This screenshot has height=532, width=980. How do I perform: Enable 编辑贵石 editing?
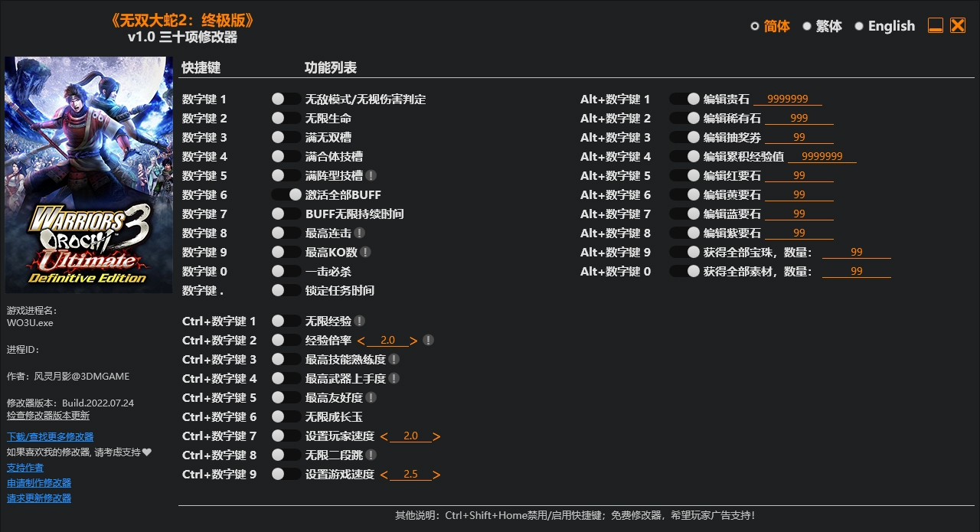684,98
